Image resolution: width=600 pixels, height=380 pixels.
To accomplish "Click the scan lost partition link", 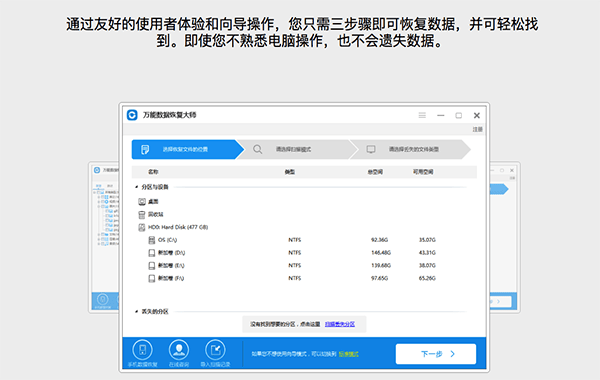I will [x=340, y=324].
